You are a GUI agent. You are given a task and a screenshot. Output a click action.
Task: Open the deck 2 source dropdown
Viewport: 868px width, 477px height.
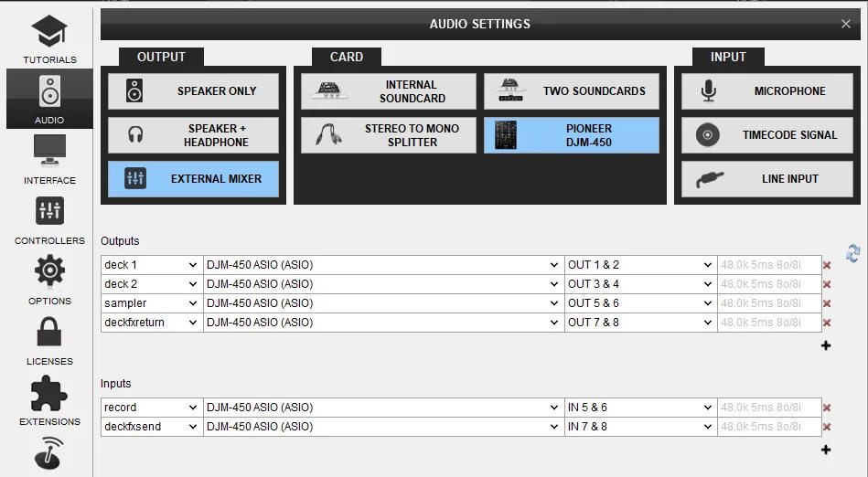click(x=152, y=284)
